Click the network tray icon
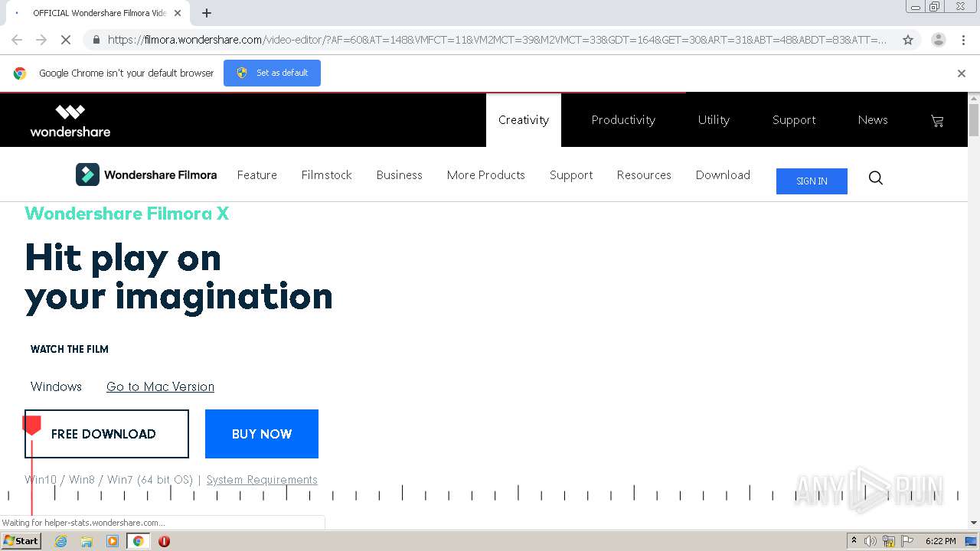This screenshot has height=551, width=980. 889,541
